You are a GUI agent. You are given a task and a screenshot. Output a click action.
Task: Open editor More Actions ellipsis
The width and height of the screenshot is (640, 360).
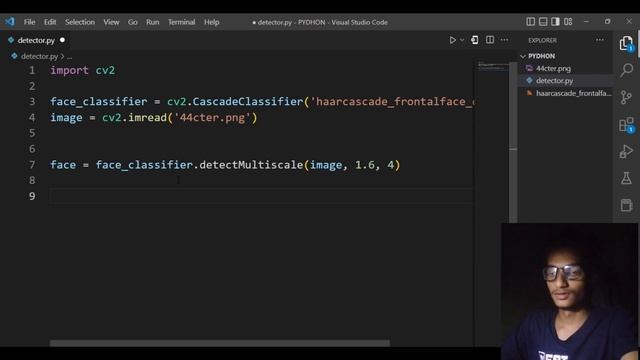[x=504, y=40]
